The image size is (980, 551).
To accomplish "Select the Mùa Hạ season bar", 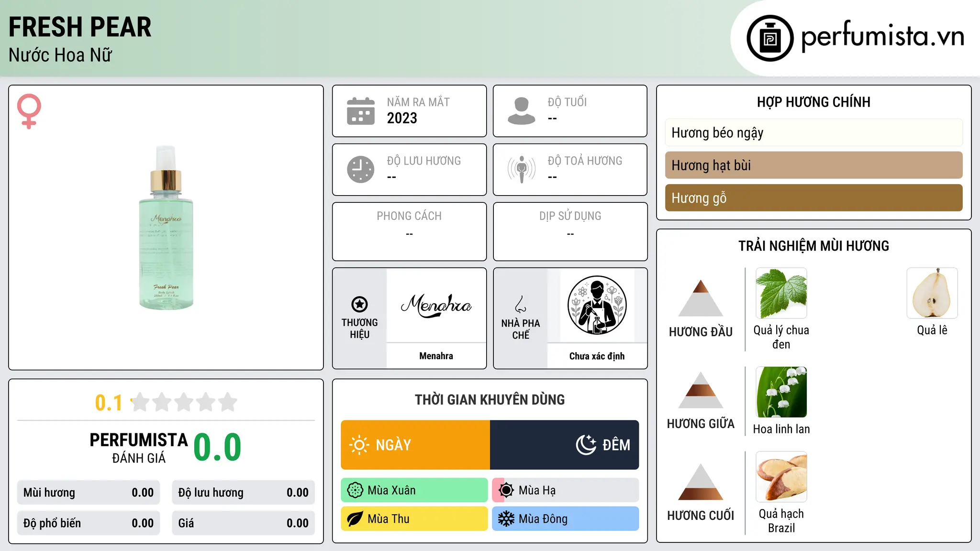I will (566, 490).
